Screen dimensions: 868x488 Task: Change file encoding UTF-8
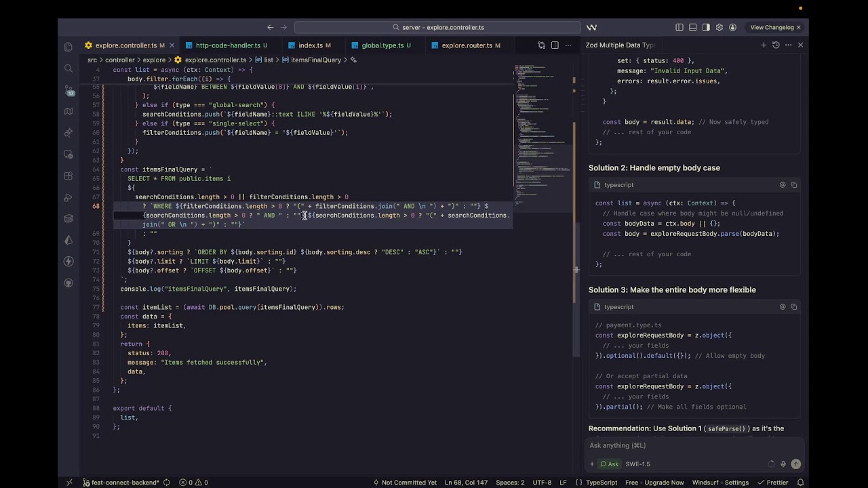coord(542,483)
